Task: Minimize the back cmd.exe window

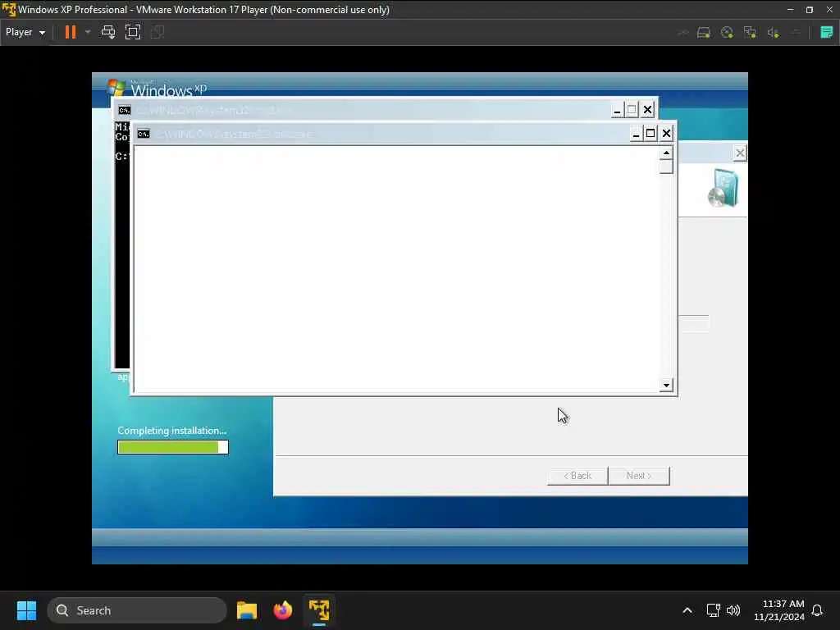Action: 617,110
